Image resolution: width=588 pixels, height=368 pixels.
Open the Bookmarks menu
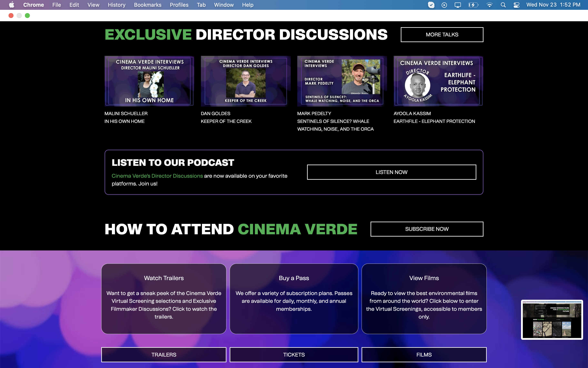[147, 5]
